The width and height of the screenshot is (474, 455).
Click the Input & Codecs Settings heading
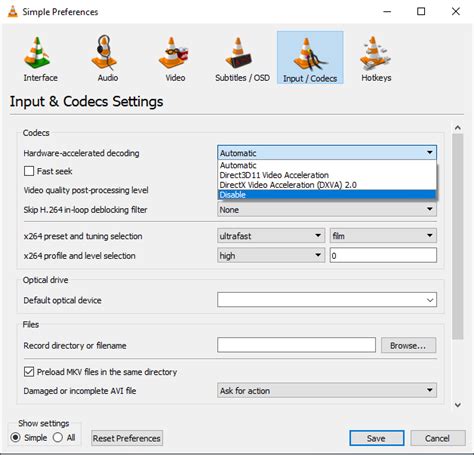point(86,101)
